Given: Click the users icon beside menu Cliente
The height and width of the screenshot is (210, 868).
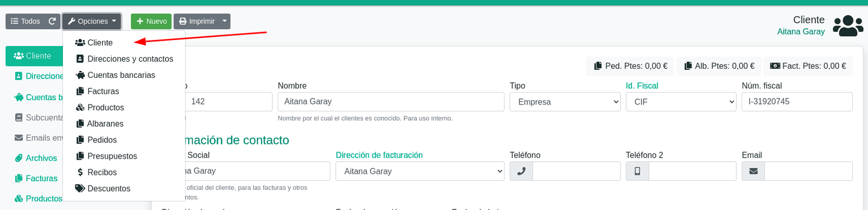Looking at the screenshot, I should coord(80,42).
